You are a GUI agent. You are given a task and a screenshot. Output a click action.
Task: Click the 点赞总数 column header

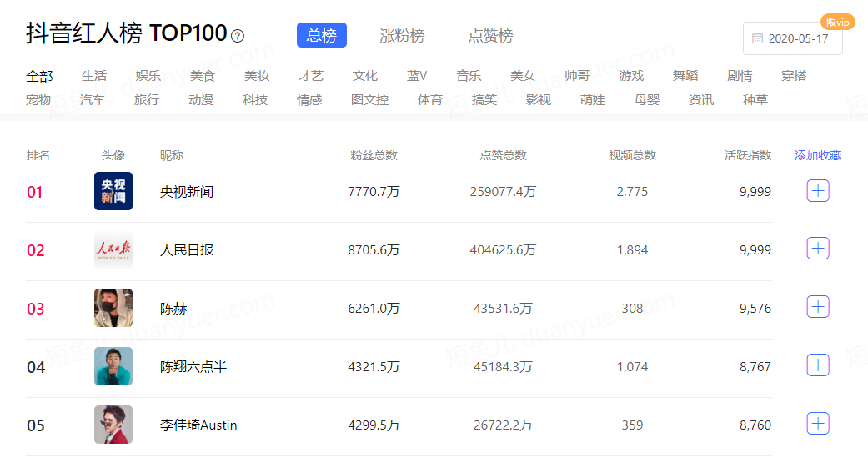pos(503,156)
